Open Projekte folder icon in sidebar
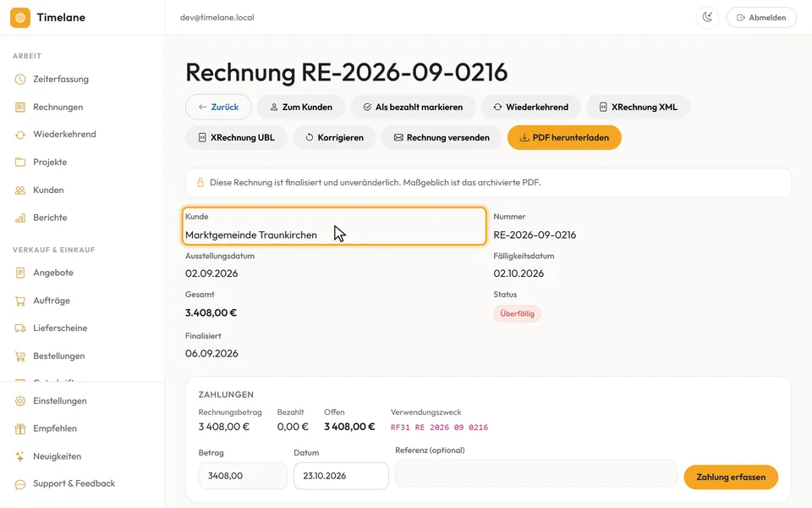This screenshot has height=508, width=812. (20, 163)
